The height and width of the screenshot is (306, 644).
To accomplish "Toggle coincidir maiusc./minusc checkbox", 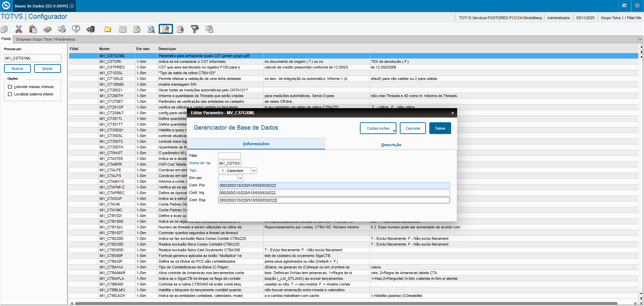I will [x=10, y=87].
